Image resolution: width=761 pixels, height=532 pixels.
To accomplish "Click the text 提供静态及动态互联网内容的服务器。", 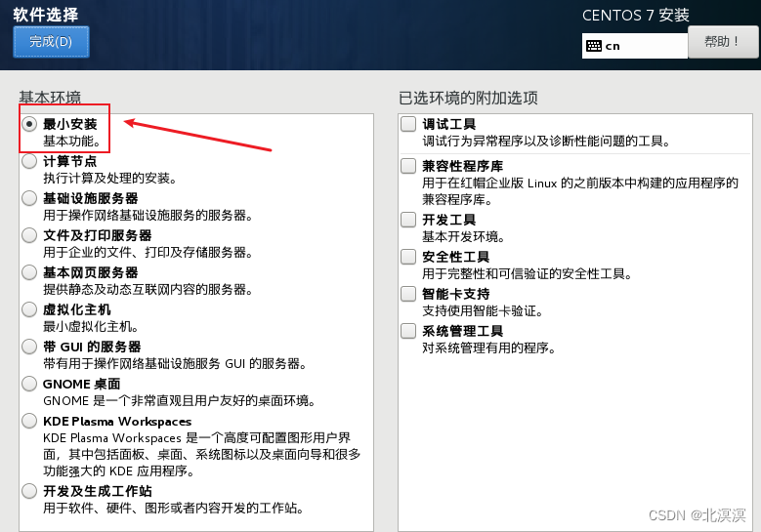I will click(x=148, y=290).
